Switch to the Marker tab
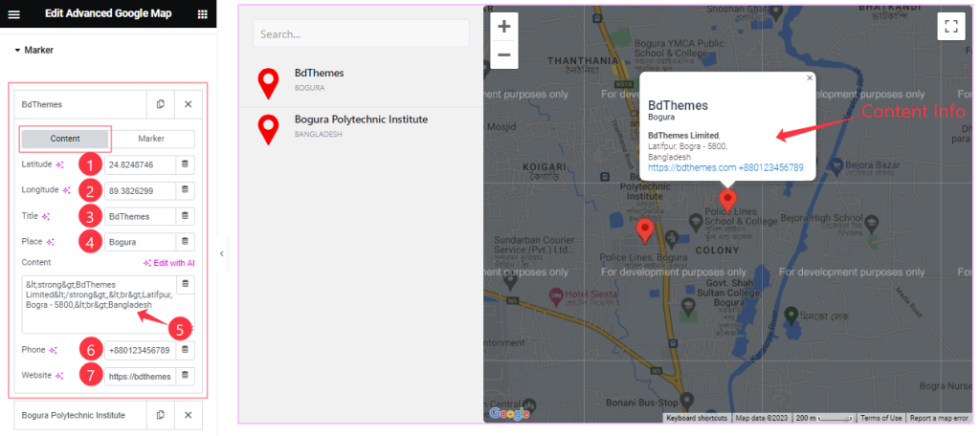 pos(151,139)
